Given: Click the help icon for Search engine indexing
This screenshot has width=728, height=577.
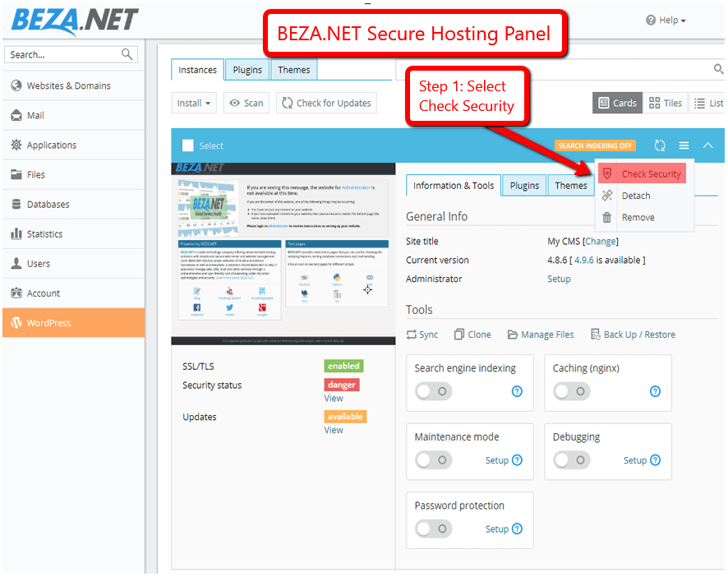Looking at the screenshot, I should click(x=517, y=391).
